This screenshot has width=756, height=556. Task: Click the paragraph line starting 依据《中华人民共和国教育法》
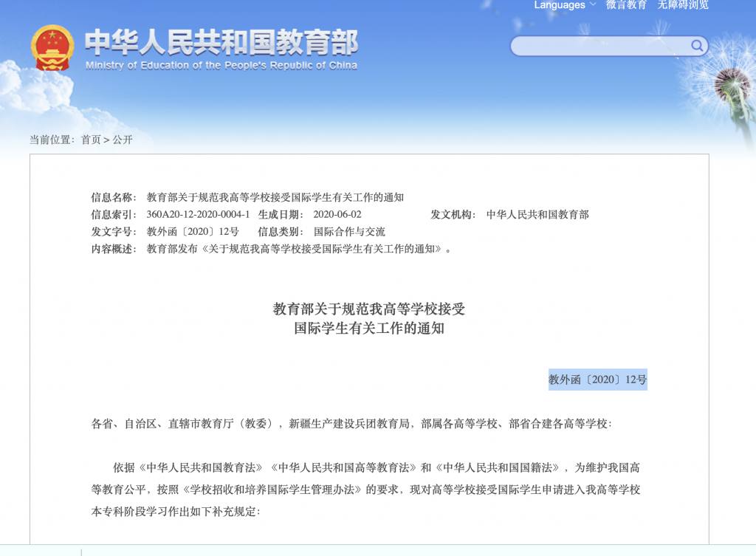coord(377,467)
